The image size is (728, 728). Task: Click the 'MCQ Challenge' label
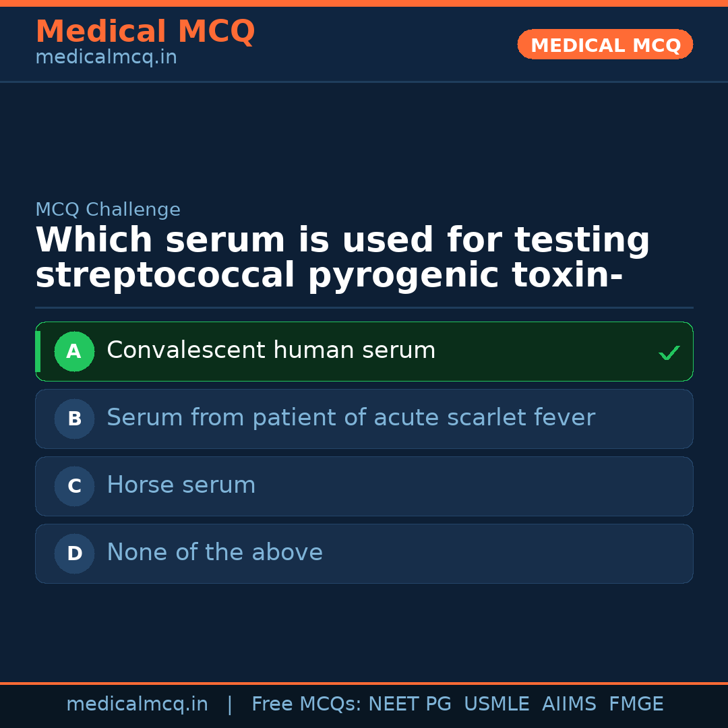pyautogui.click(x=108, y=210)
